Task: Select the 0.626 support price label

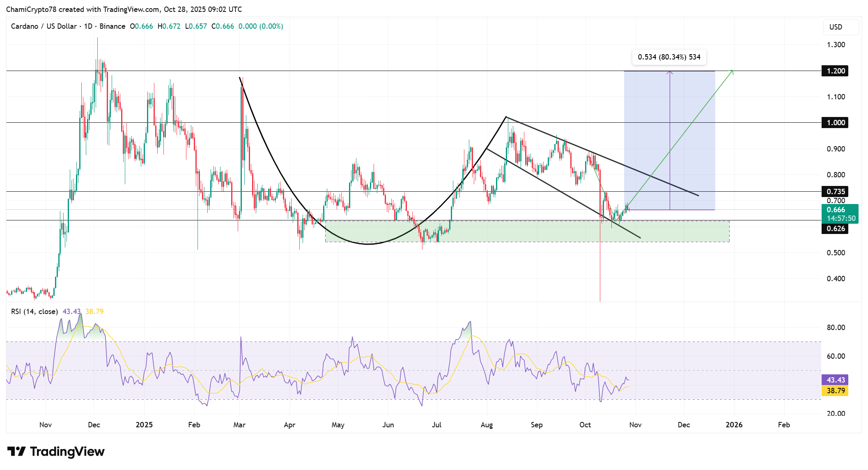Action: tap(836, 229)
